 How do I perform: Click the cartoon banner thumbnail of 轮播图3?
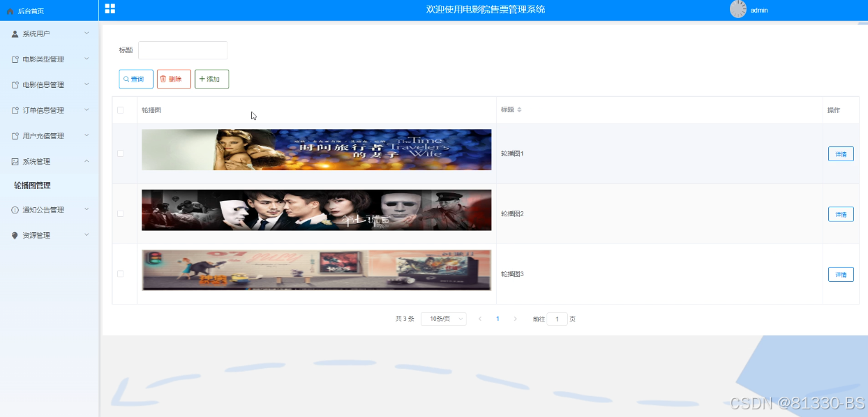click(x=316, y=270)
